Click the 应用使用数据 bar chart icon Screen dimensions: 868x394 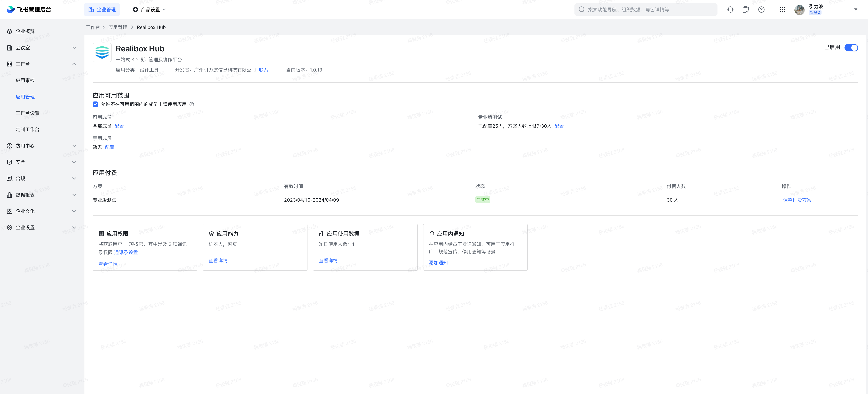click(322, 234)
